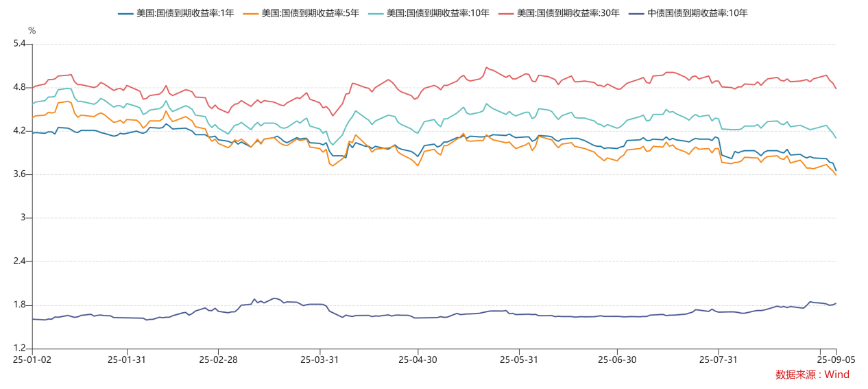Click the 1.8 y-axis tick label
Screen dimensions: 868x389
pos(19,305)
